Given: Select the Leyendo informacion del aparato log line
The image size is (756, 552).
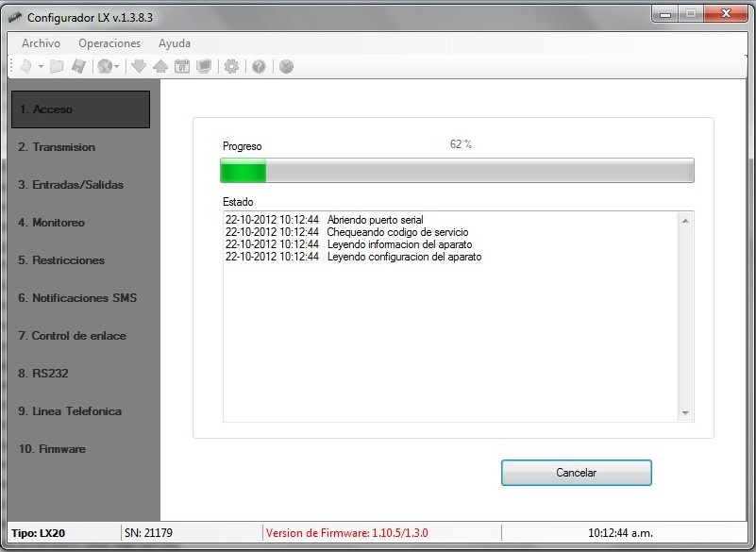Looking at the screenshot, I should [x=348, y=244].
